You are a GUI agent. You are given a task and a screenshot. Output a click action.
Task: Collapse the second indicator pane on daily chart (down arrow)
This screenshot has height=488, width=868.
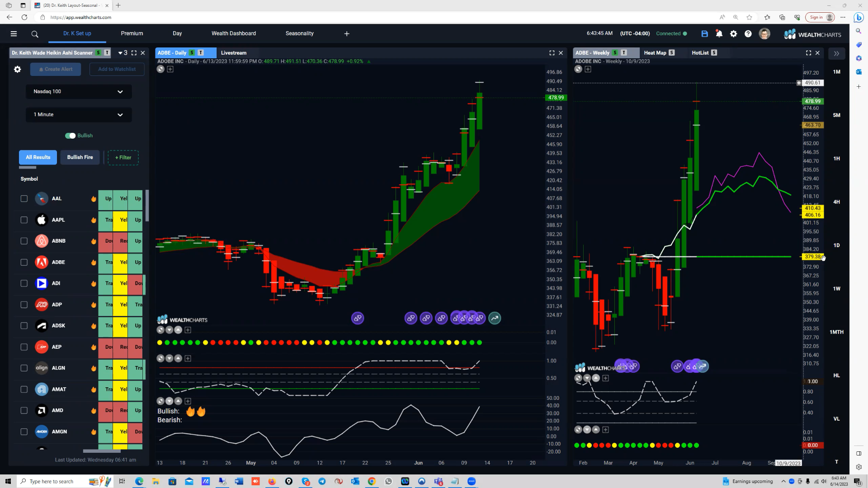click(169, 358)
